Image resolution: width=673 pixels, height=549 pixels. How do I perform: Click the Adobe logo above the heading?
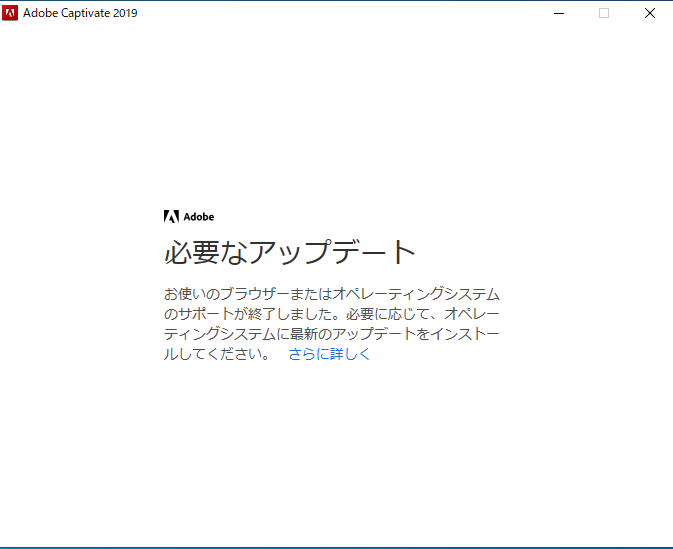click(189, 216)
